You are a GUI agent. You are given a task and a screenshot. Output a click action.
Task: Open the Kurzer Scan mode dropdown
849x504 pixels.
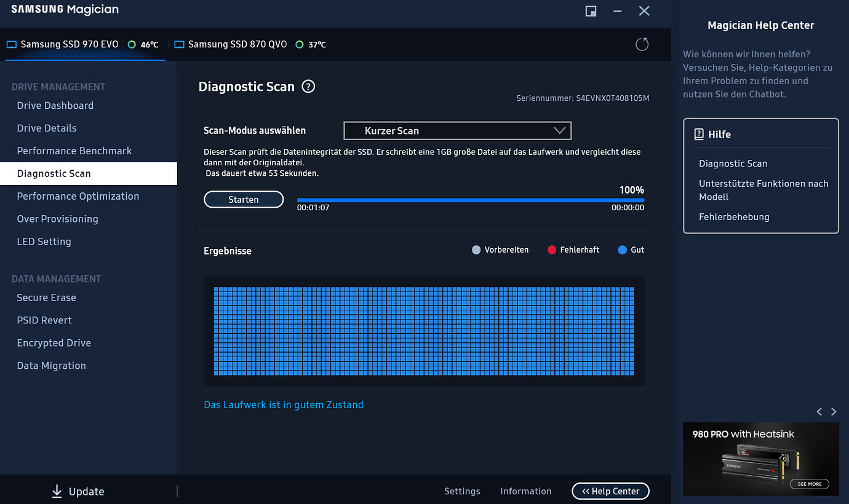(x=457, y=131)
